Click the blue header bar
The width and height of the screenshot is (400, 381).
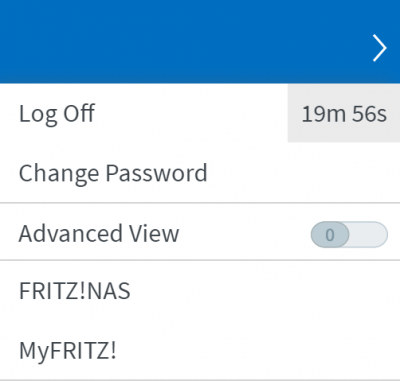(200, 42)
